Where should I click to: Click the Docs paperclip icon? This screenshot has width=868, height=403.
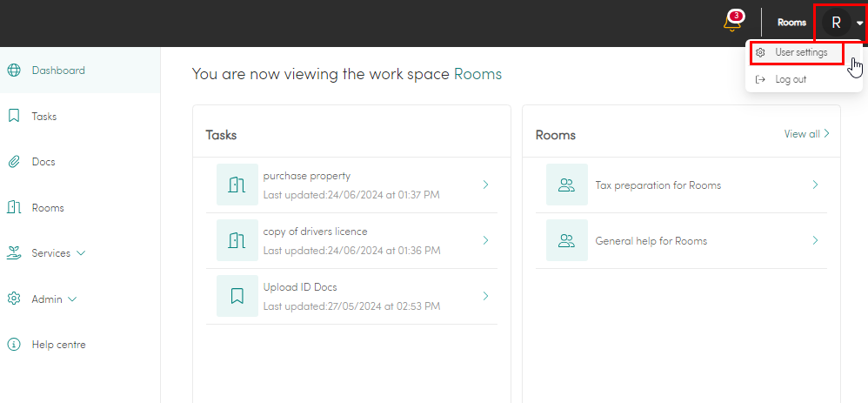(x=14, y=162)
